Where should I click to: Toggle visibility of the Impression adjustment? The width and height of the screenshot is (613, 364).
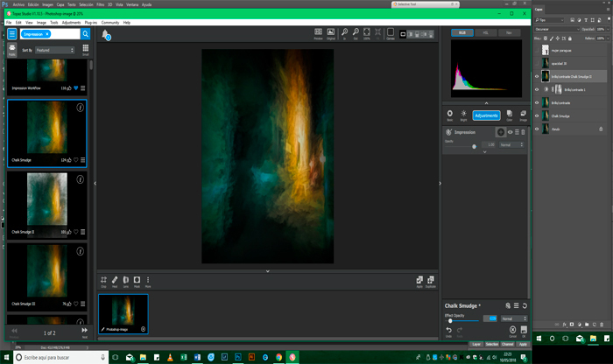(x=510, y=132)
